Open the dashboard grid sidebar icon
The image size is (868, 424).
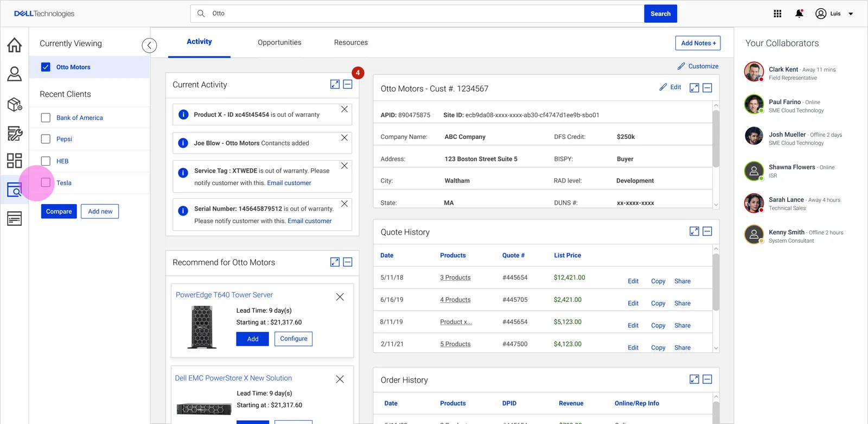(x=15, y=161)
